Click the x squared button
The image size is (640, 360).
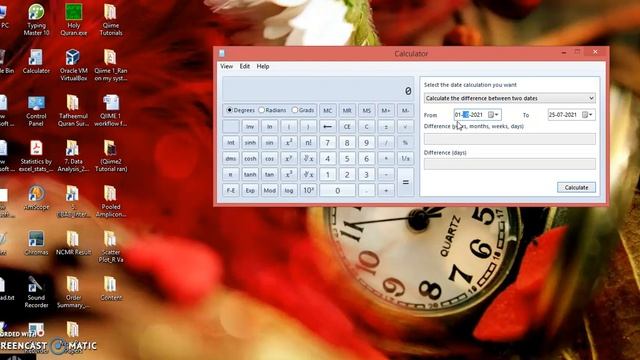click(x=289, y=142)
